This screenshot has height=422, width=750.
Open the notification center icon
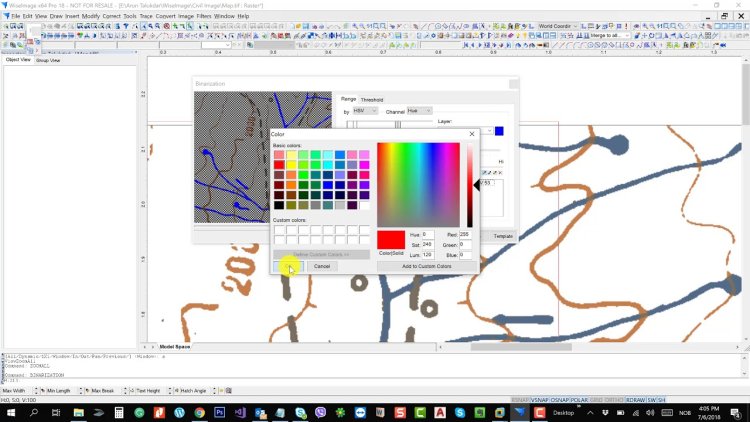[x=736, y=413]
